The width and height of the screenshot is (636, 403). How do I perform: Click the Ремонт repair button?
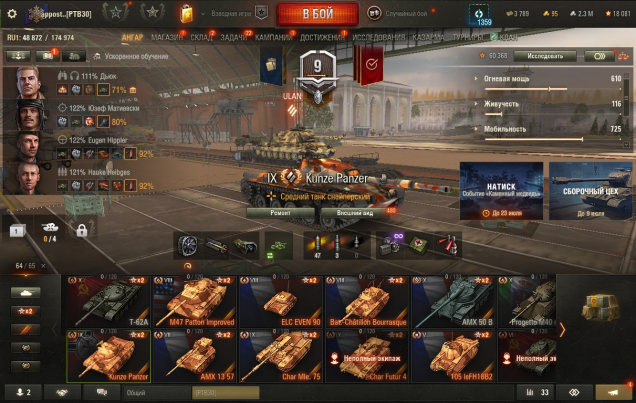click(280, 213)
